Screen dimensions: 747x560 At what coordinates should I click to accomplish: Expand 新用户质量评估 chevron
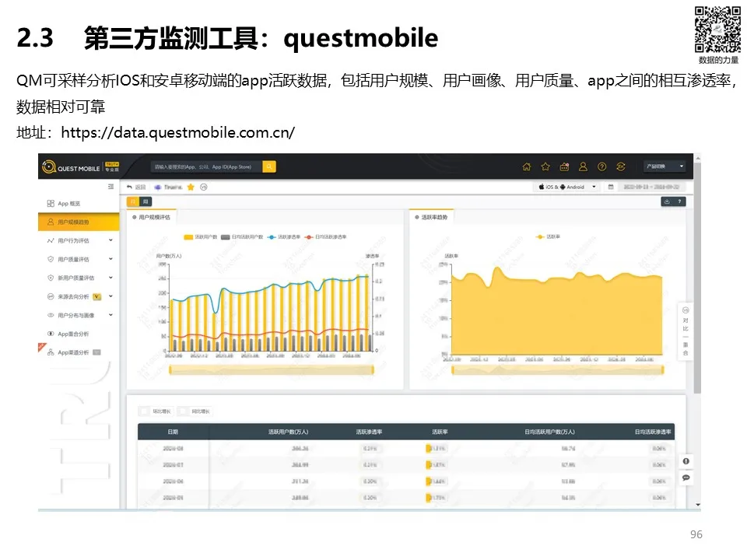click(x=110, y=278)
